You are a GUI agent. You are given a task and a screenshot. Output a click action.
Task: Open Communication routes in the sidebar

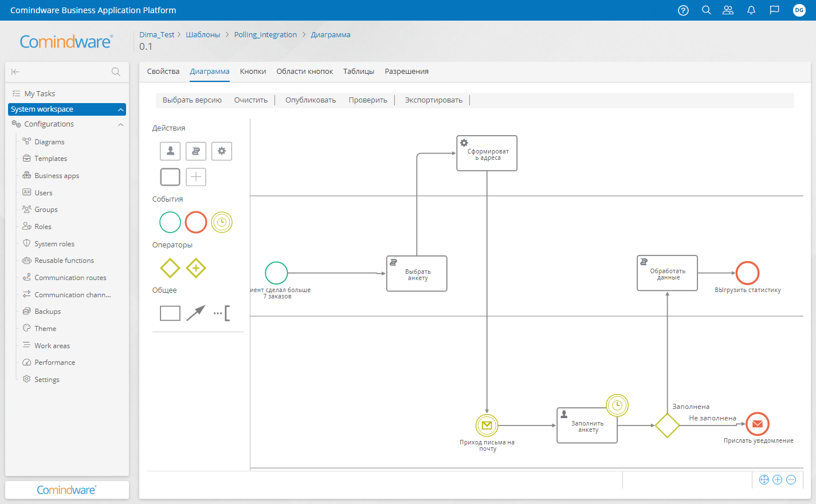70,278
